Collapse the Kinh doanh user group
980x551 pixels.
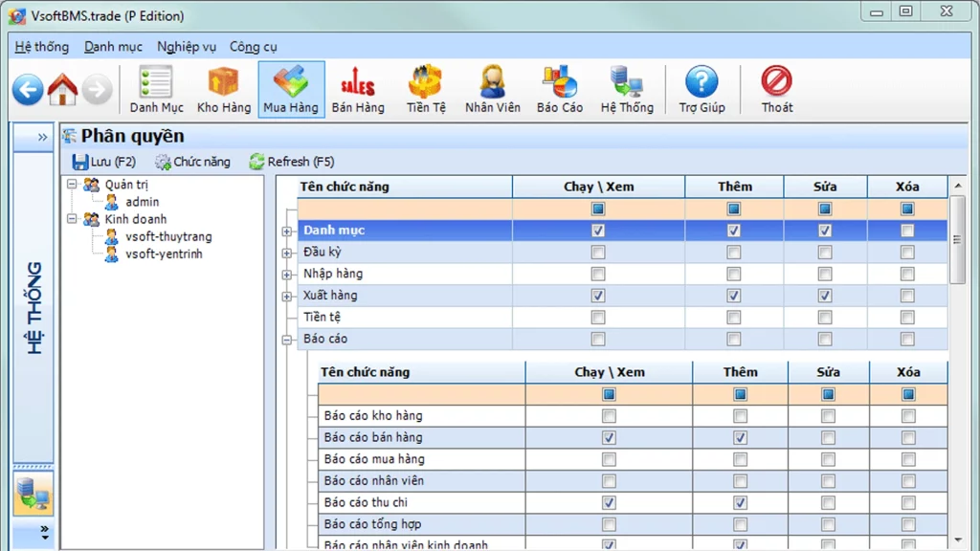[x=73, y=220]
